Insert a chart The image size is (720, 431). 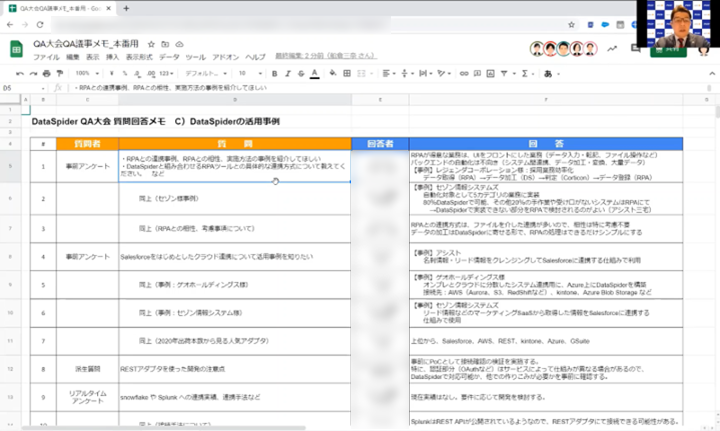pos(490,73)
